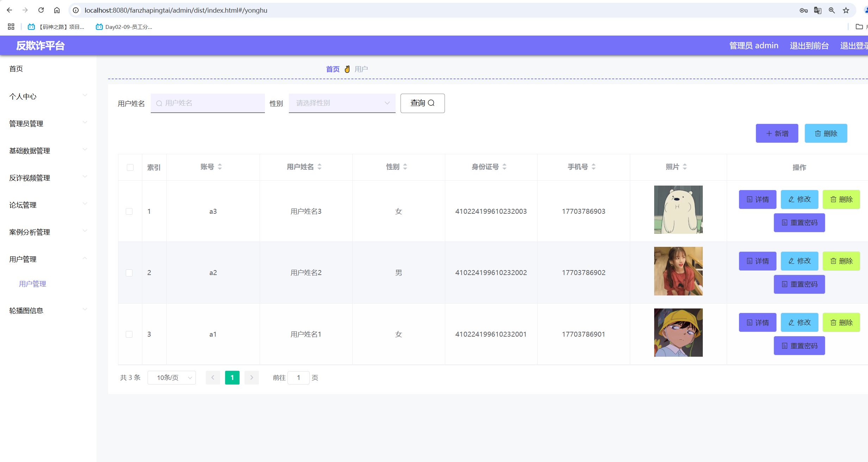Click the browser forward arrow
Viewport: 868px width, 462px height.
click(x=25, y=10)
